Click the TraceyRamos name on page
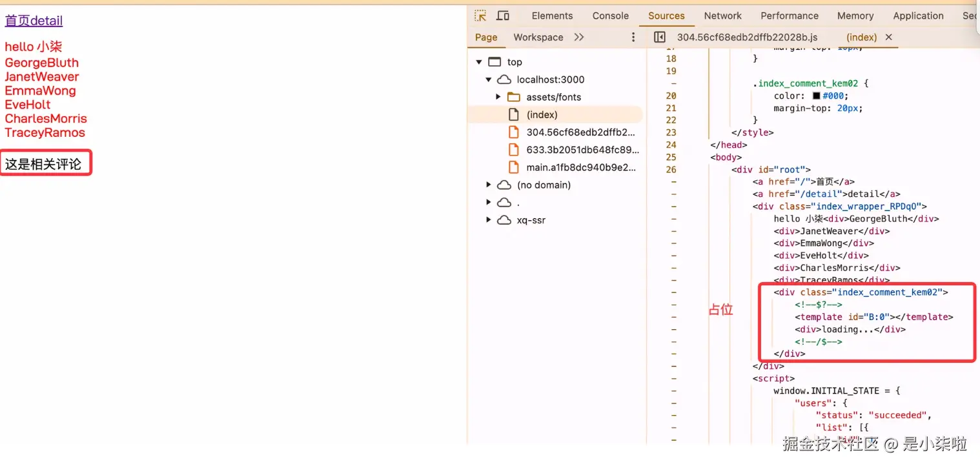This screenshot has height=466, width=980. 45,132
